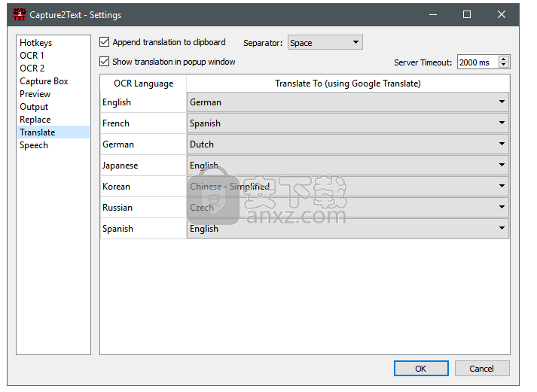Toggle Show translation in popup window checkbox
This screenshot has height=392, width=537.
[104, 62]
